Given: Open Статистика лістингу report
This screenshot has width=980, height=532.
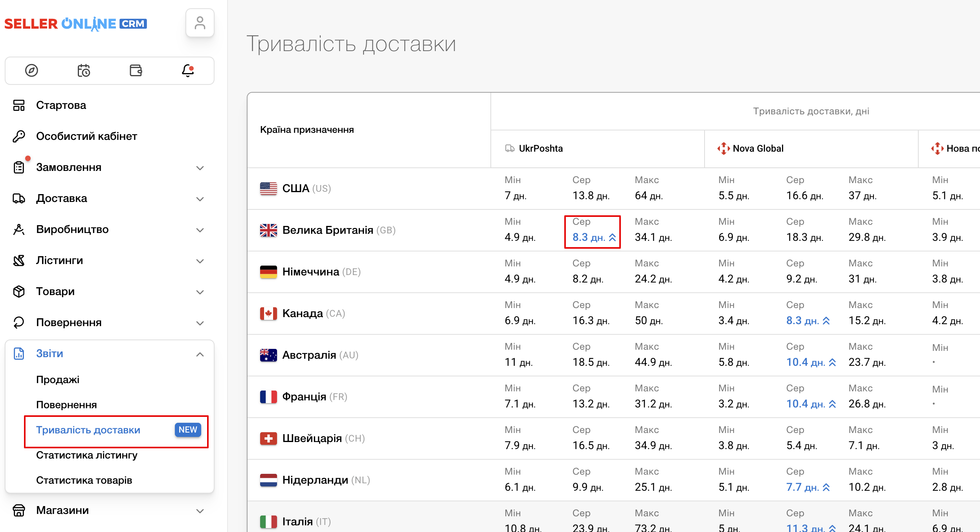Looking at the screenshot, I should click(x=87, y=455).
